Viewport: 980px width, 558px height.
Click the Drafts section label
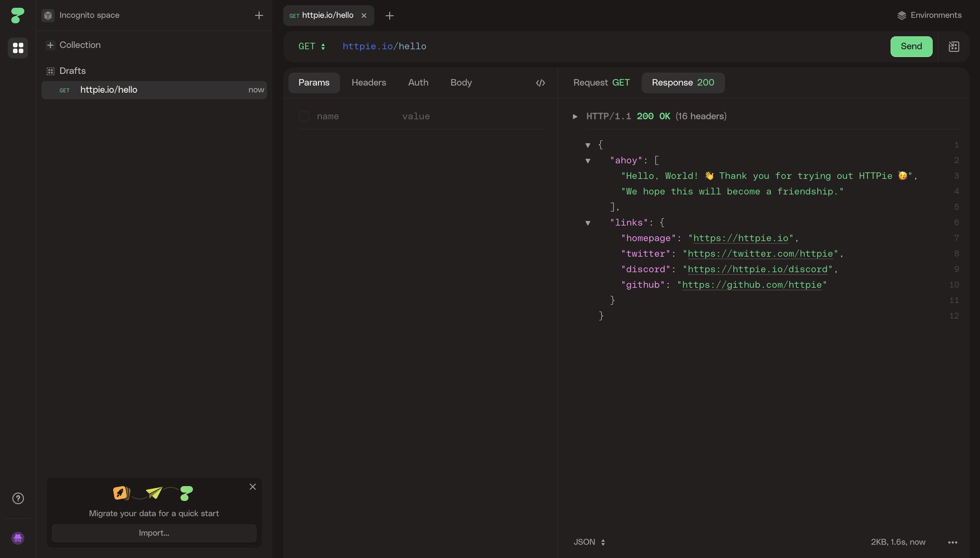click(73, 71)
